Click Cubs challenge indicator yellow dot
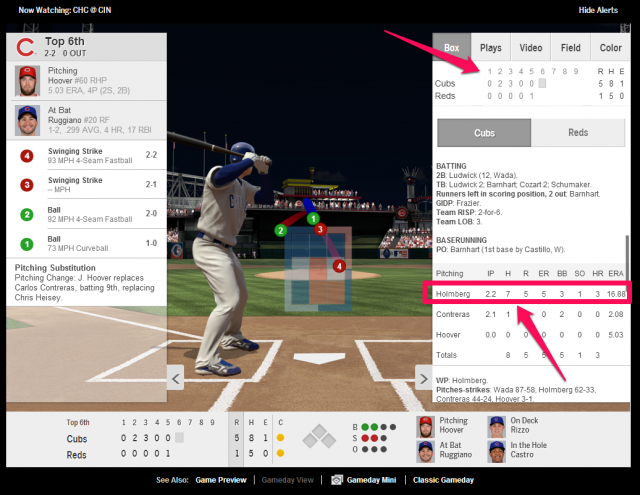Viewport: 640px width, 495px height. 280,437
